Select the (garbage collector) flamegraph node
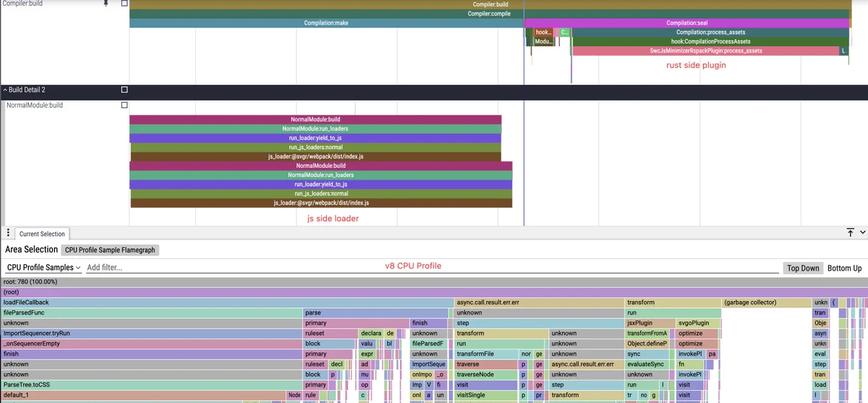The image size is (868, 403). pyautogui.click(x=765, y=302)
